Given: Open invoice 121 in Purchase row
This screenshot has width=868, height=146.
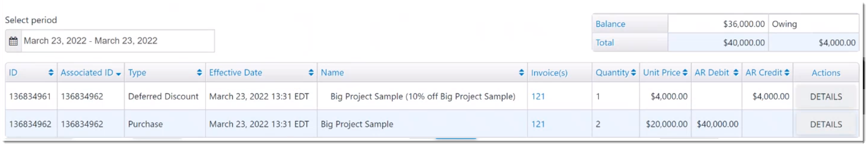Looking at the screenshot, I should (x=538, y=124).
